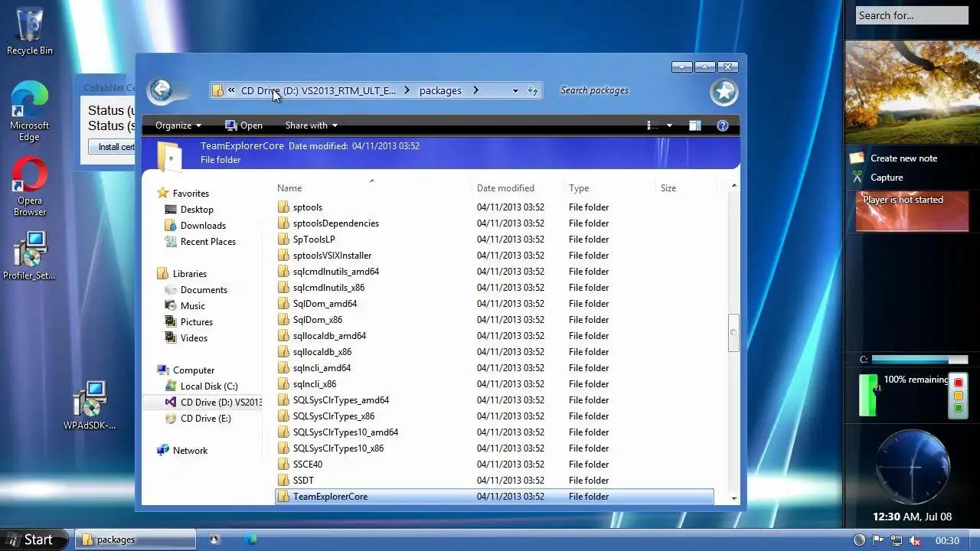Viewport: 980px width, 551px height.
Task: Click Open in the Explorer toolbar
Action: point(243,126)
